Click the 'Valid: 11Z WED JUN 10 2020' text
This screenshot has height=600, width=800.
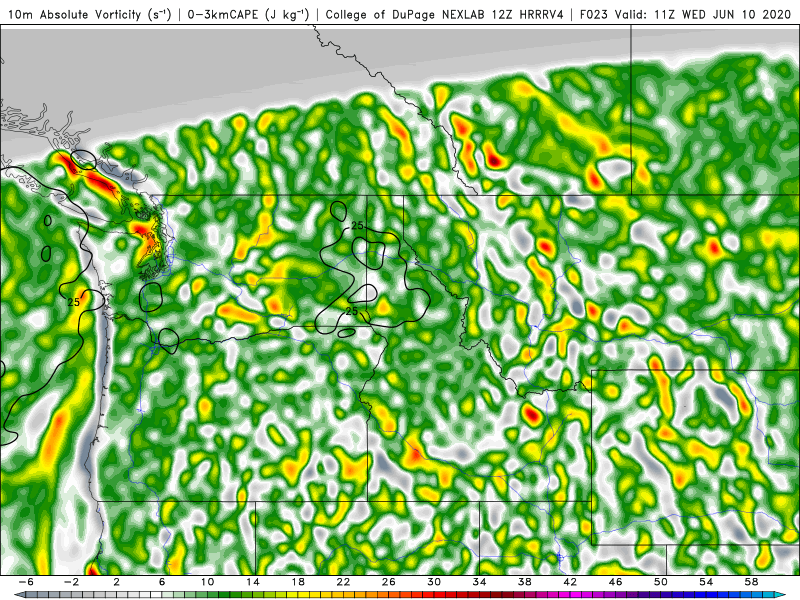pos(705,14)
